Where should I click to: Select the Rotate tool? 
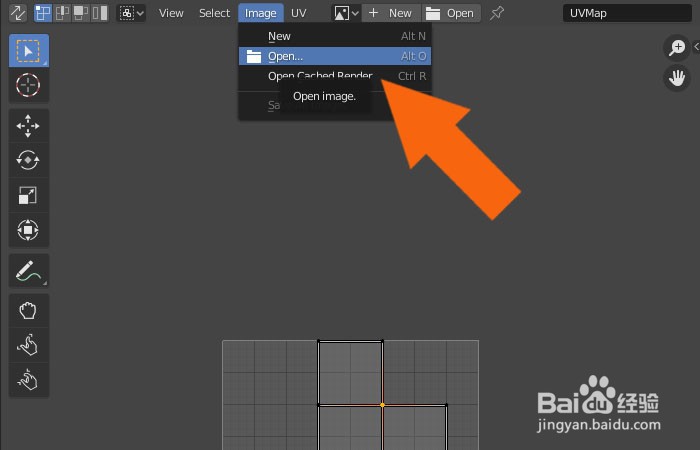[x=29, y=160]
